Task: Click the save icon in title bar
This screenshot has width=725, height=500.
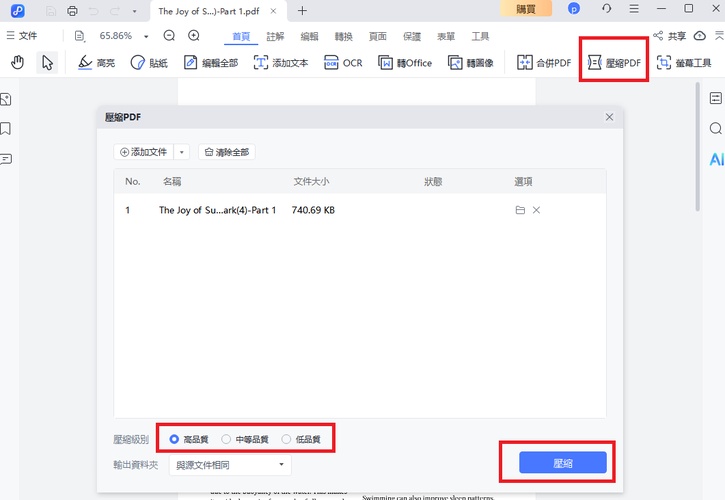Action: 51,11
